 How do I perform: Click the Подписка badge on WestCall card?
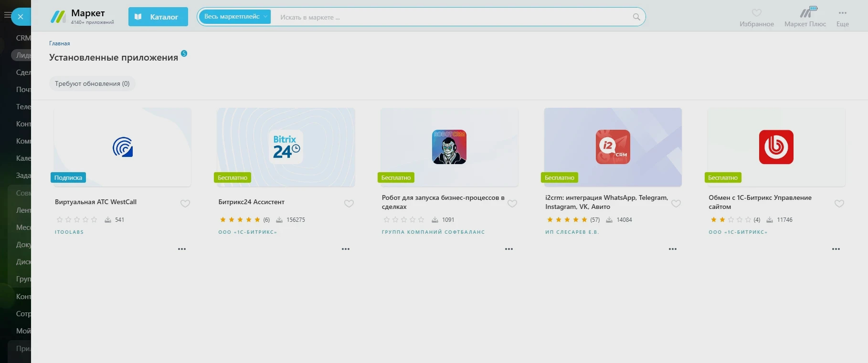click(68, 177)
